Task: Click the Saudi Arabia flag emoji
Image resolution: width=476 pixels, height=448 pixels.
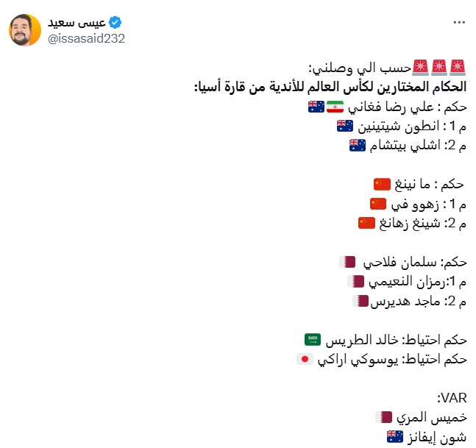Action: point(313,339)
